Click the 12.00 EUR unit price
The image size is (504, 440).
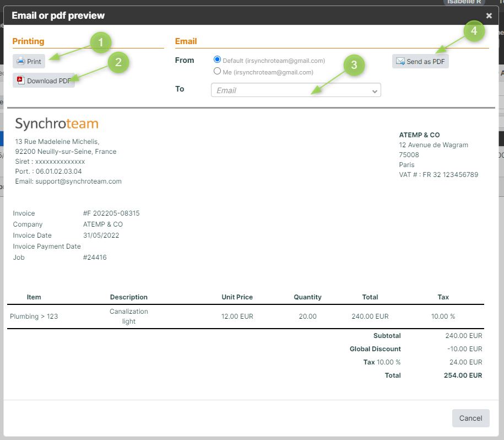click(237, 316)
